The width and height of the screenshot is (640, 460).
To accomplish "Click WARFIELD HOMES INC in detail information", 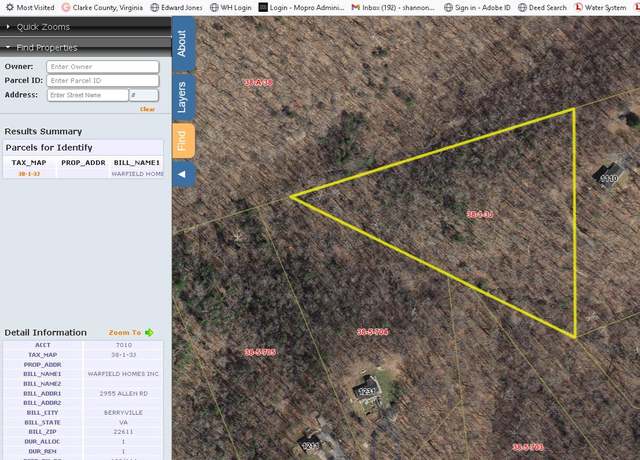I will pos(123,374).
